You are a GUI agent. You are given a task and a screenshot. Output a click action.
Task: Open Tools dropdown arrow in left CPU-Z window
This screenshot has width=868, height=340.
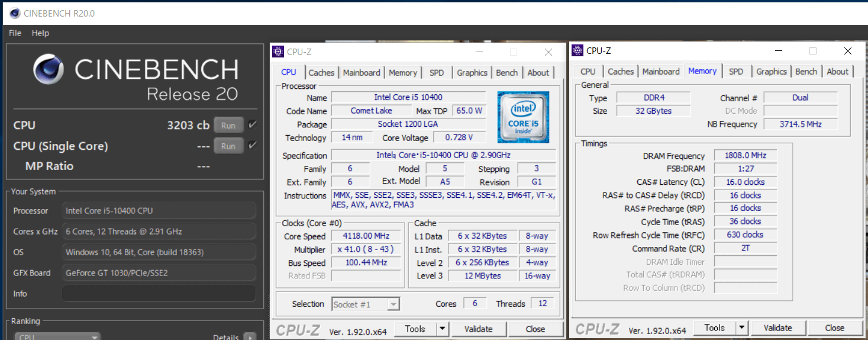pos(443,329)
